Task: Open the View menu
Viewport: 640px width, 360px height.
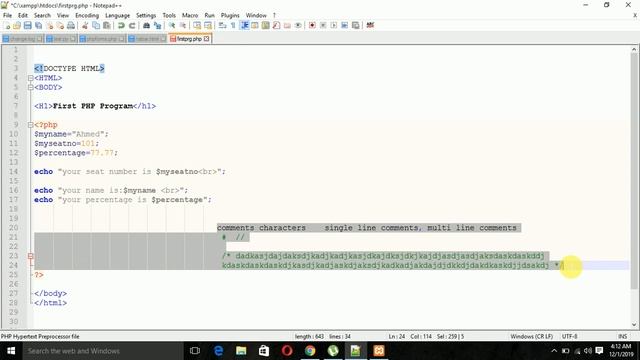Action: 63,16
